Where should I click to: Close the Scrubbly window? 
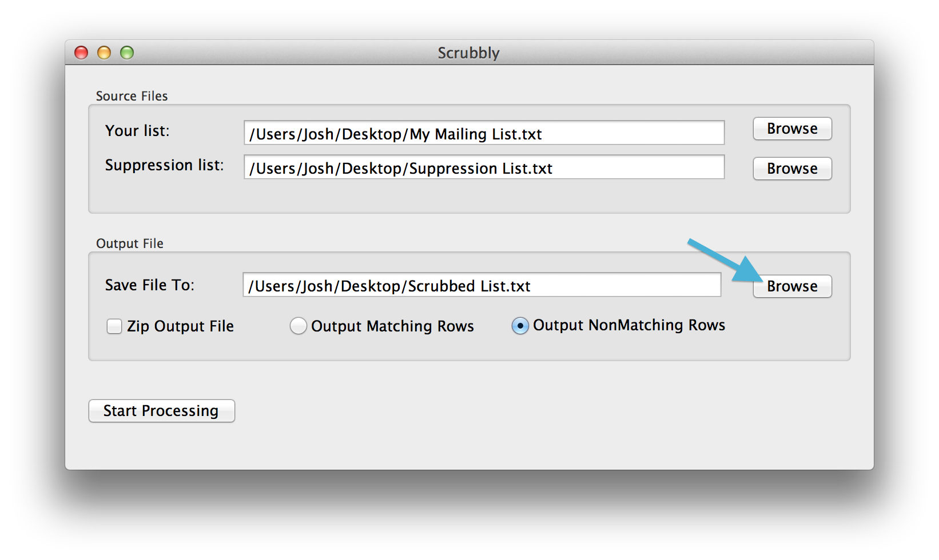(81, 53)
